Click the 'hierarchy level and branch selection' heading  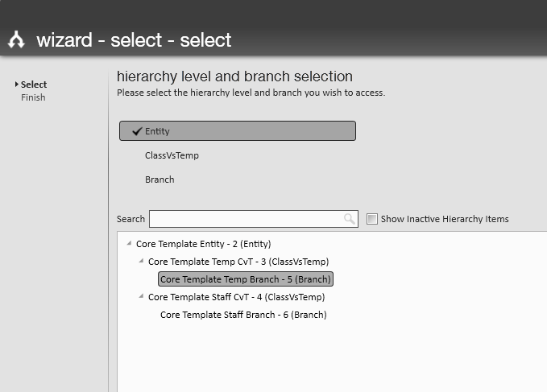(x=234, y=76)
